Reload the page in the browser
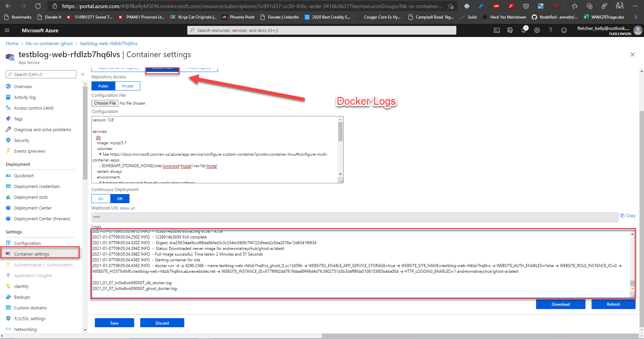The width and height of the screenshot is (644, 339). tap(38, 6)
